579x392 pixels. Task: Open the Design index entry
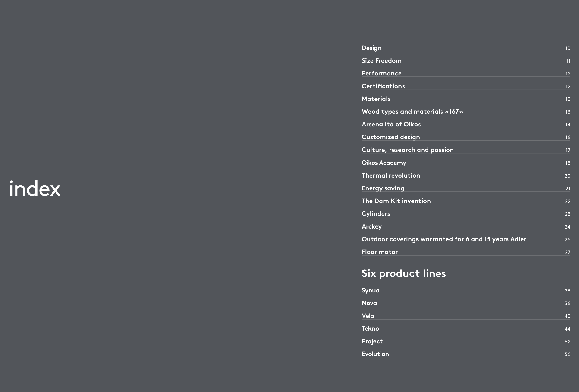click(x=371, y=48)
